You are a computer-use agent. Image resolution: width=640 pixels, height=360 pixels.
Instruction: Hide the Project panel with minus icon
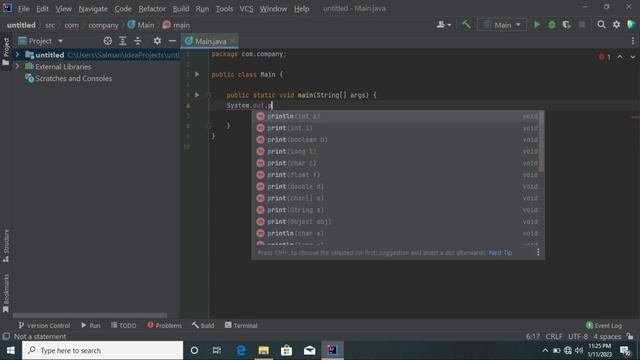pyautogui.click(x=172, y=41)
